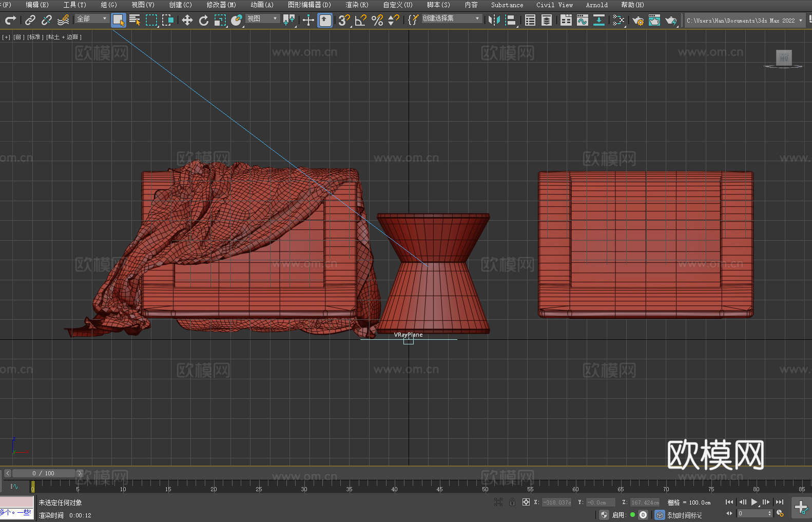The height and width of the screenshot is (522, 812).
Task: Open the [前] viewport view label menu
Action: (x=18, y=37)
